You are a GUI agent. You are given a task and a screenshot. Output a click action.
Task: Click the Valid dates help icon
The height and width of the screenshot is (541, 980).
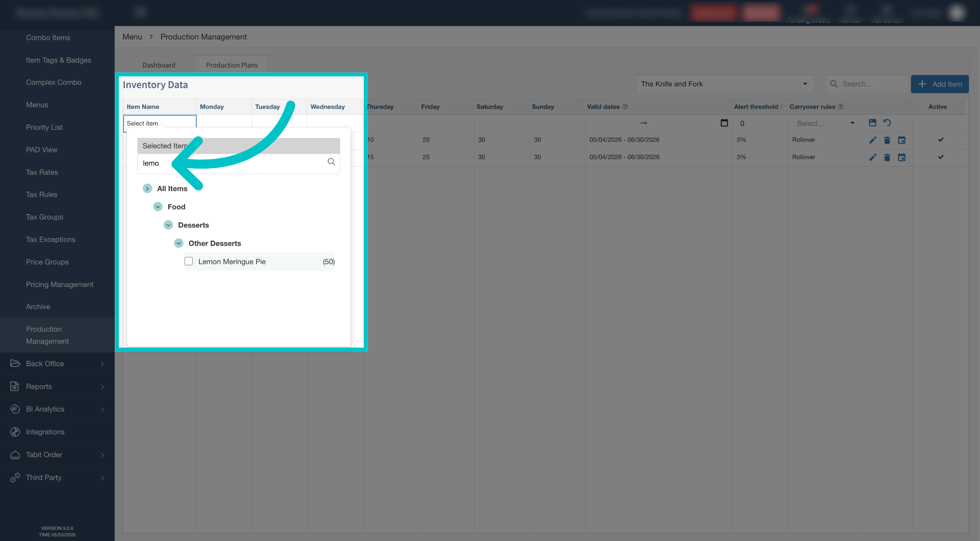click(625, 107)
